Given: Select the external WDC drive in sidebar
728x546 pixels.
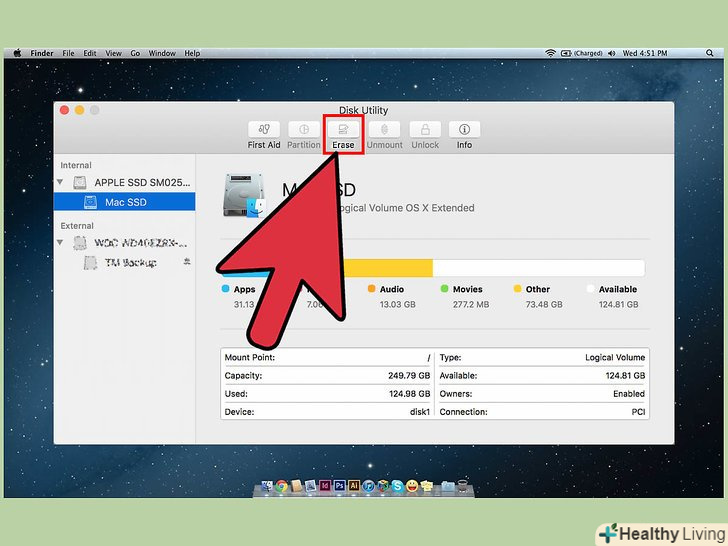Looking at the screenshot, I should [x=124, y=243].
